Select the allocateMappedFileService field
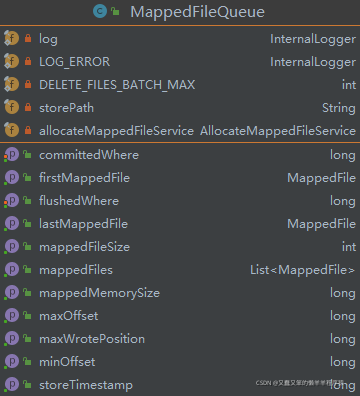The width and height of the screenshot is (360, 396). (x=180, y=130)
